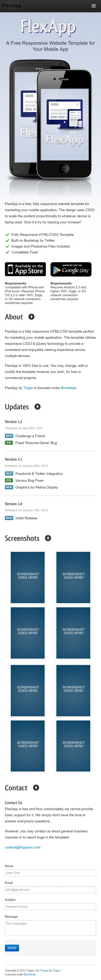Click the Name input field
This screenshot has height=980, width=101.
[50, 873]
